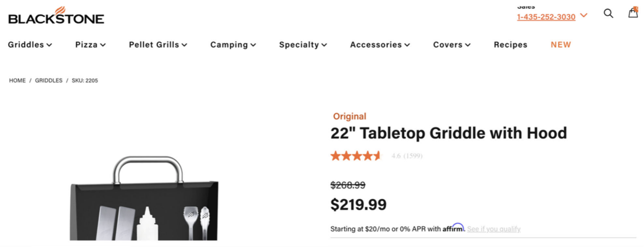This screenshot has width=644, height=247.
Task: Expand the Pizza dropdown
Action: point(90,45)
